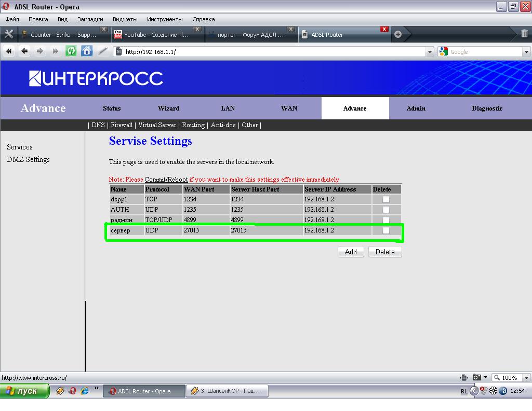
Task: Tick the Delete checkbox for сервер
Action: pyautogui.click(x=386, y=230)
